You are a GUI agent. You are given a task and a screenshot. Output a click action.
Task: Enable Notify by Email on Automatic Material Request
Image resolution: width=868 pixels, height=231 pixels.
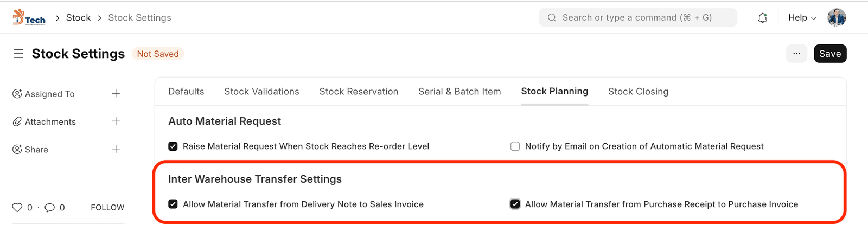515,146
